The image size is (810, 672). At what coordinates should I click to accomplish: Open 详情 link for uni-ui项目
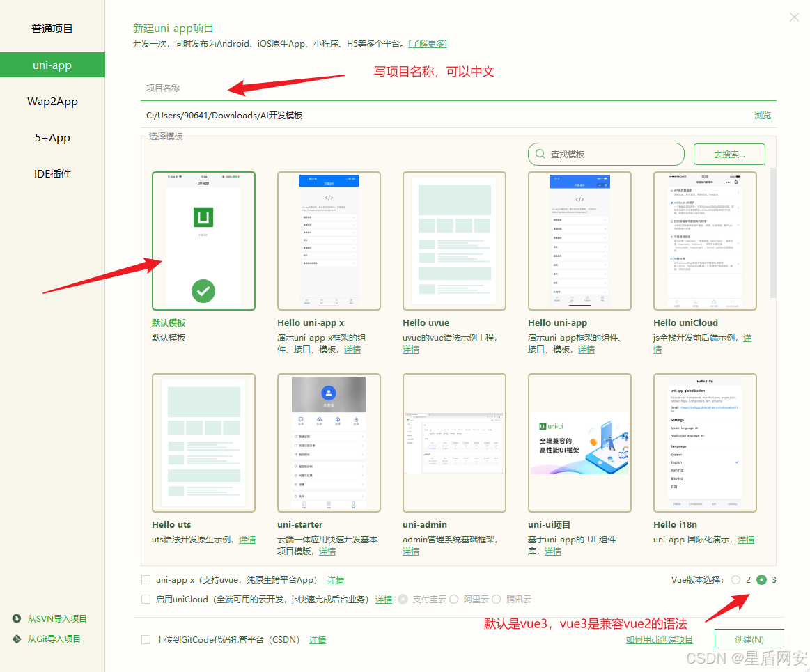click(x=553, y=552)
